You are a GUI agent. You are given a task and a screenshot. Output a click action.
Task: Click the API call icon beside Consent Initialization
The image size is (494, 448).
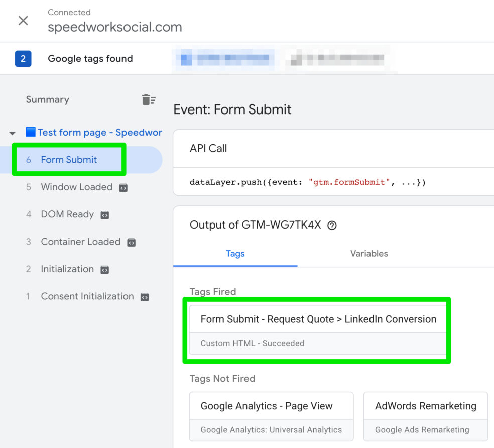144,297
